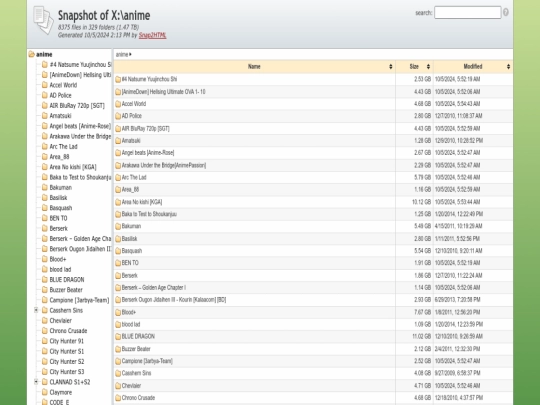Click 10.12 GB size of Area No kishi
Viewport: 540px width, 405px height.
click(x=421, y=202)
